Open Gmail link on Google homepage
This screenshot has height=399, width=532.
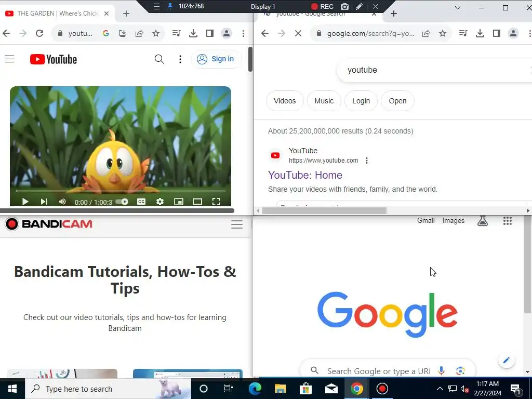426,220
